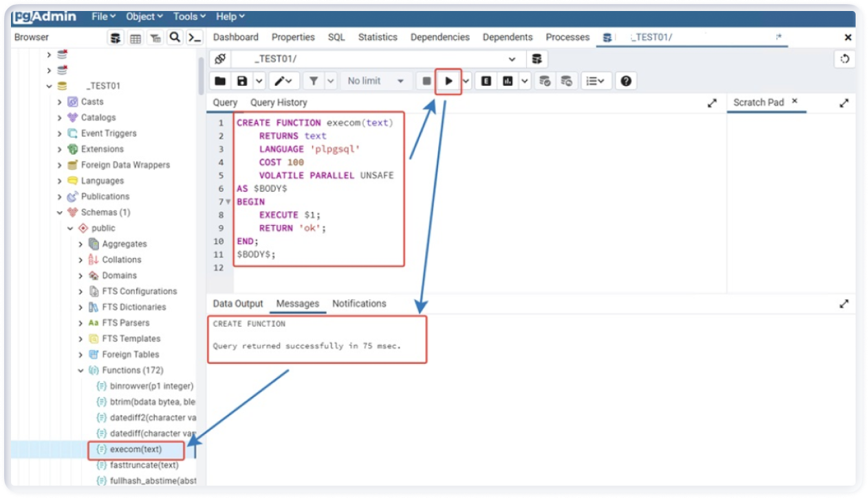Expand the Extensions tree node
Image resolution: width=868 pixels, height=498 pixels.
[60, 149]
